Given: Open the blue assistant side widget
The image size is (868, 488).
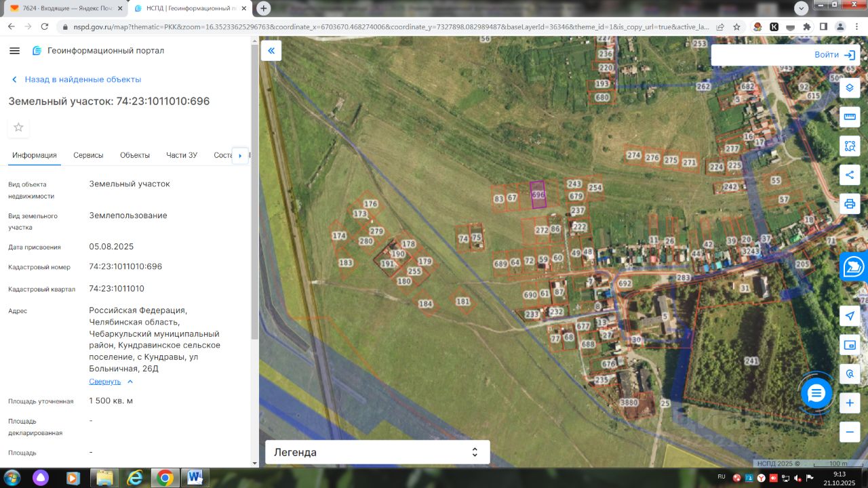Looking at the screenshot, I should pos(854,267).
